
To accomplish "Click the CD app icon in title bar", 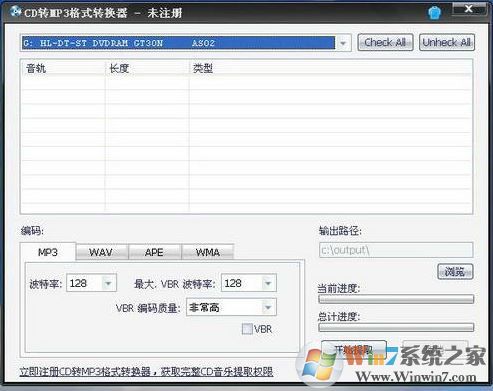I will tap(15, 12).
